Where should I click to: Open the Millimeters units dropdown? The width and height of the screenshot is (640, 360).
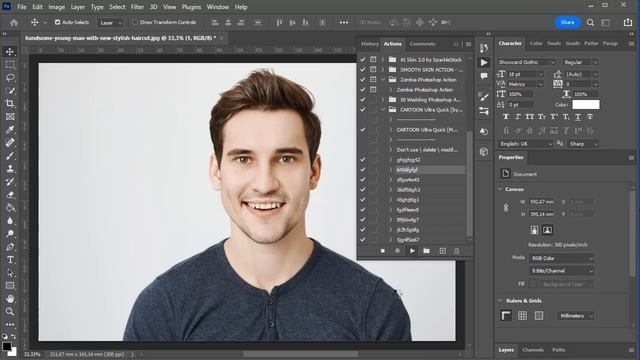tap(575, 316)
